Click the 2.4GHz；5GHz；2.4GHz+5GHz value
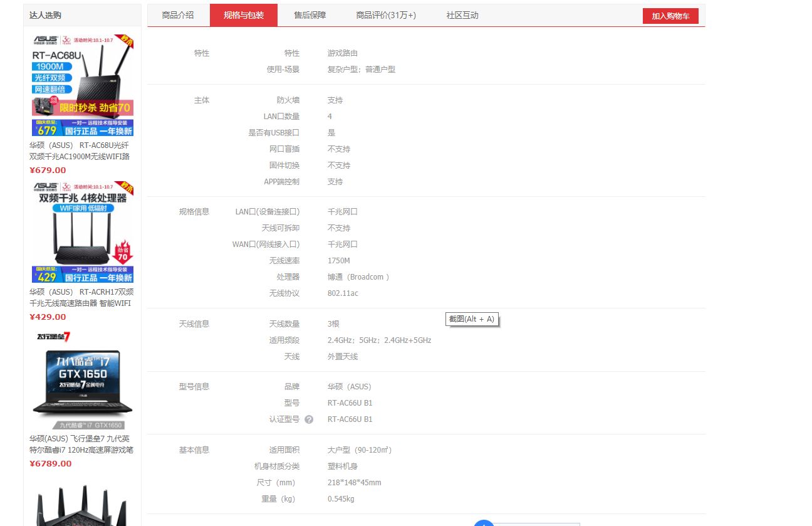The image size is (812, 526). click(x=380, y=340)
